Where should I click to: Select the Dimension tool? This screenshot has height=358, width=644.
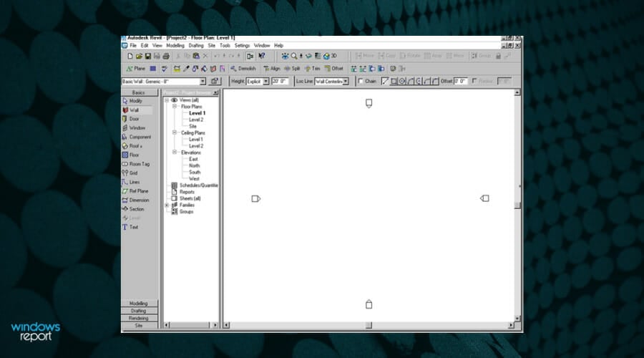tap(139, 200)
